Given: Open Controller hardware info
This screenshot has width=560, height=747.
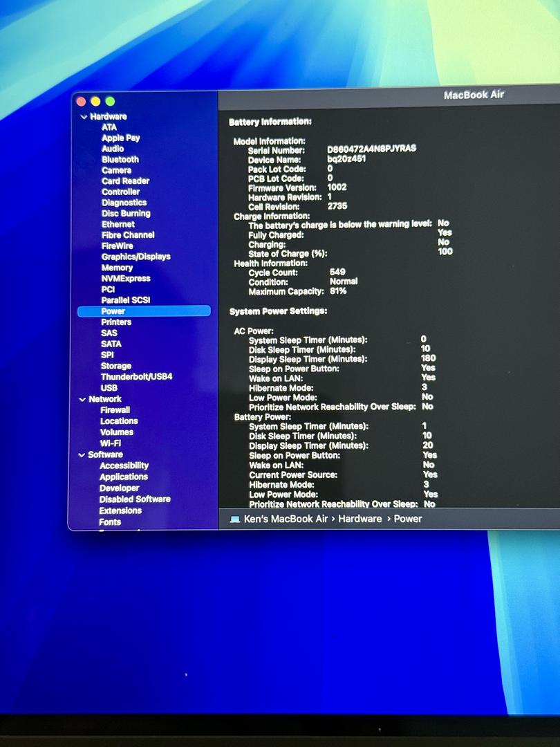Looking at the screenshot, I should tap(120, 192).
